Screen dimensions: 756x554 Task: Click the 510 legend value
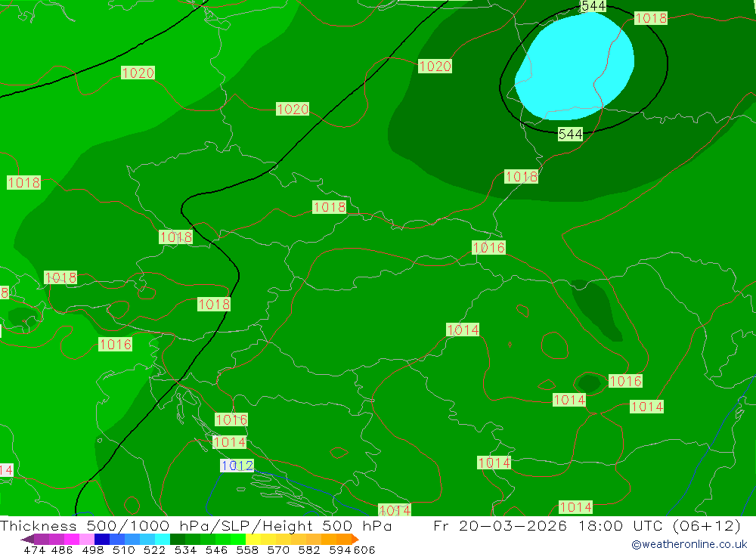click(x=123, y=549)
